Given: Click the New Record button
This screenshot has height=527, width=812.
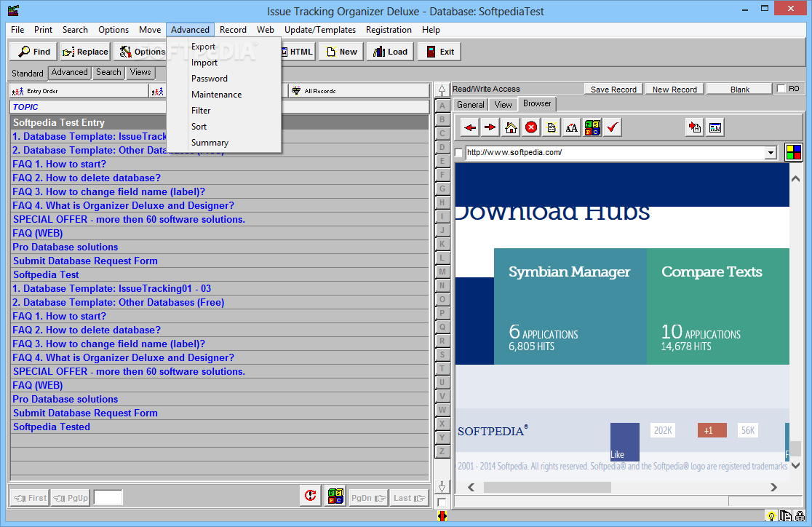Looking at the screenshot, I should tap(674, 89).
